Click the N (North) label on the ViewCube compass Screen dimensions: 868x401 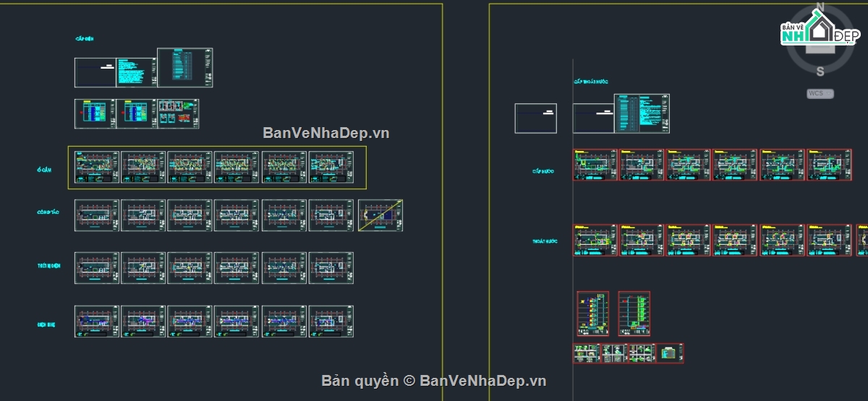[x=820, y=8]
